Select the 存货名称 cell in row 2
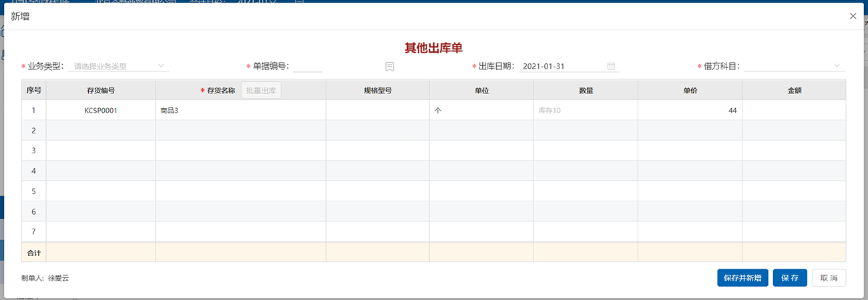Viewport: 868px width, 300px height. tap(240, 131)
